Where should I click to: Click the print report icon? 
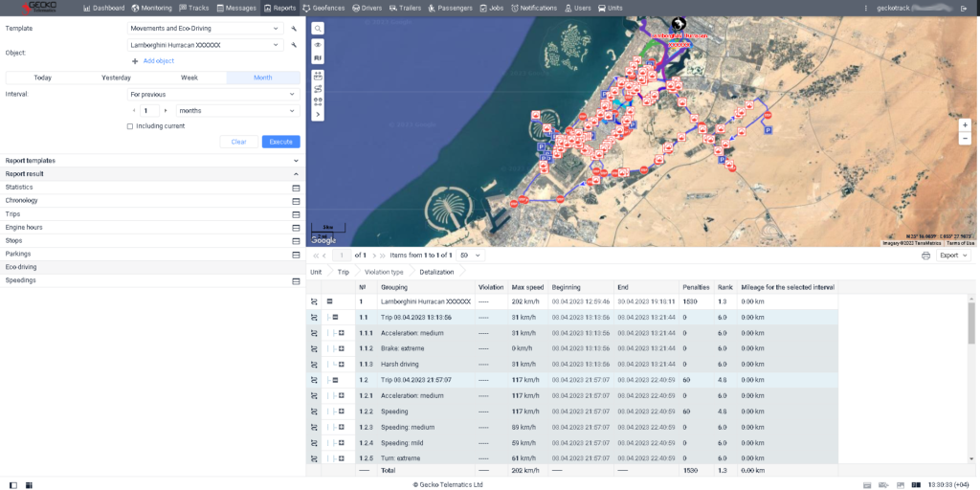point(925,256)
